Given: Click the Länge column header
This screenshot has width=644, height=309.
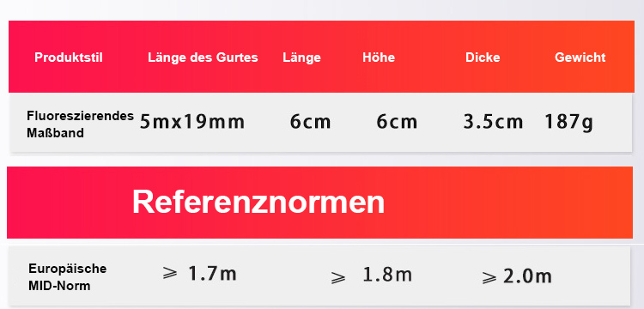Looking at the screenshot, I should click(x=302, y=58).
